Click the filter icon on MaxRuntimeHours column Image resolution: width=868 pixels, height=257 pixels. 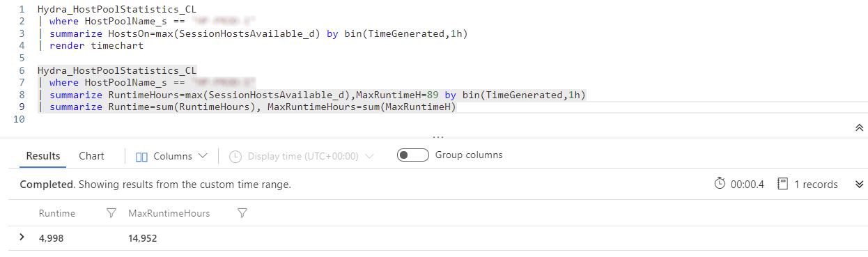coord(242,213)
